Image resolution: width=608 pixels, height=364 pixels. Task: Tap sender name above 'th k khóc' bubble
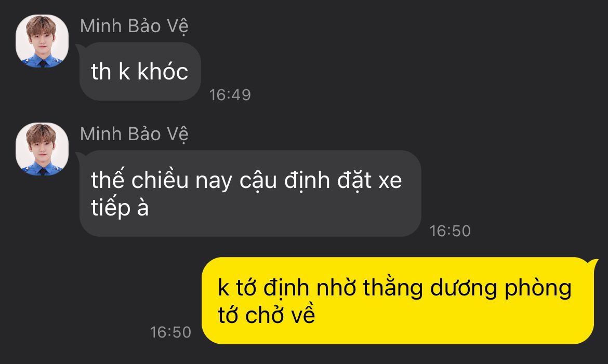click(x=134, y=26)
